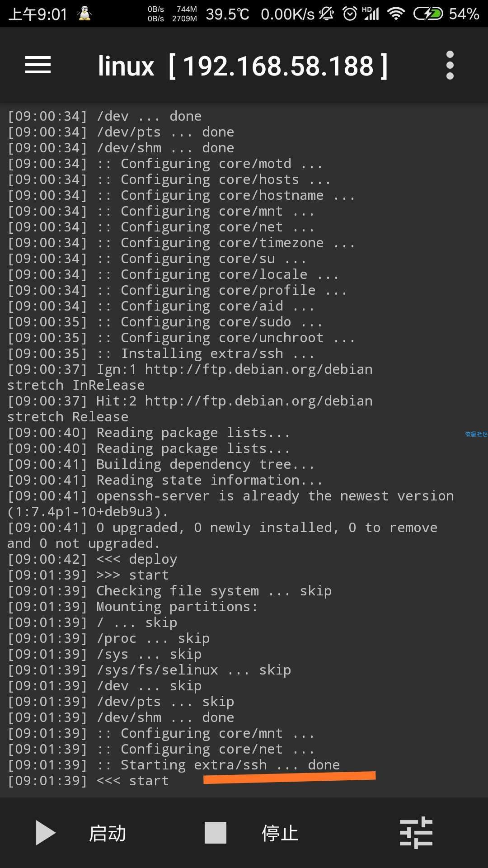Click the '<<< deploy' log line
Screen dimensions: 488x868
(93, 559)
